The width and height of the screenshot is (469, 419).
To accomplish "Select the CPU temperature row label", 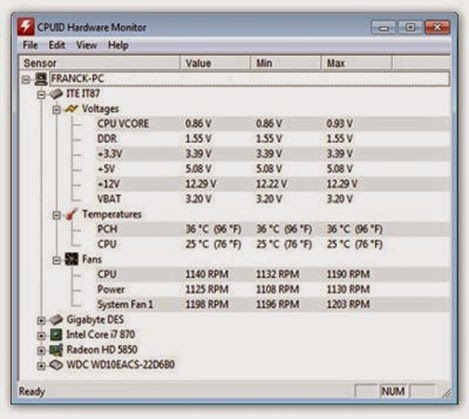I will (x=107, y=244).
